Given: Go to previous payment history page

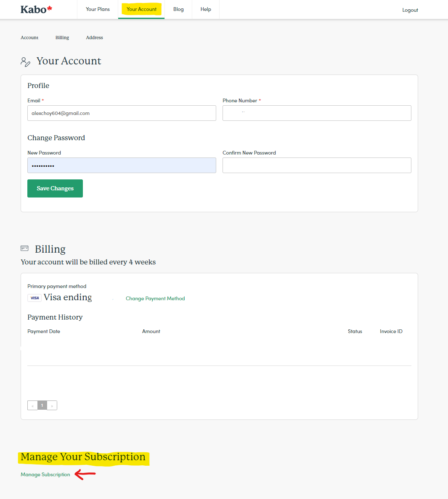Looking at the screenshot, I should (32, 406).
